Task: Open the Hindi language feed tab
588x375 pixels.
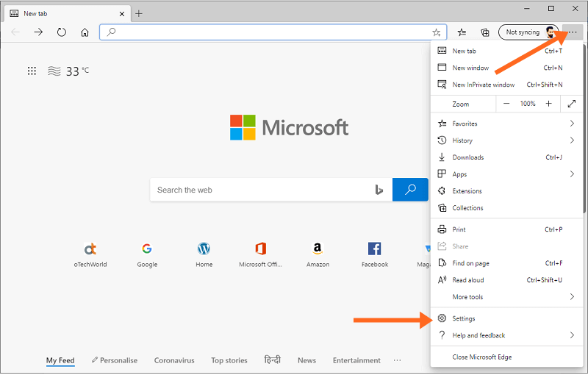Action: coord(272,360)
